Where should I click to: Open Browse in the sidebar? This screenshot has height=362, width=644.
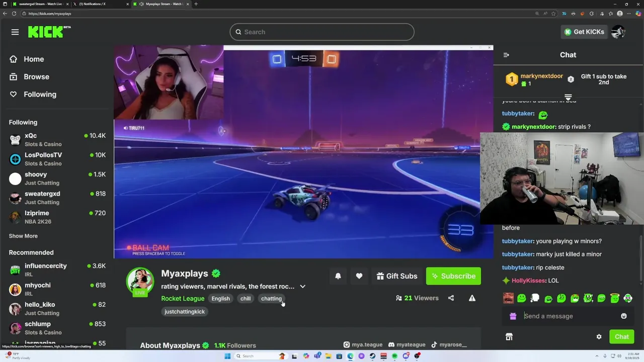coord(30,77)
